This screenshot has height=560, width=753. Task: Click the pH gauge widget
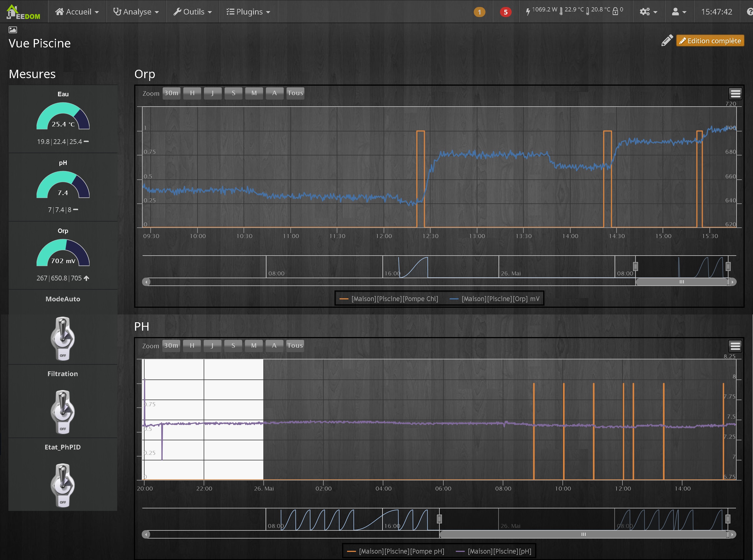(63, 185)
